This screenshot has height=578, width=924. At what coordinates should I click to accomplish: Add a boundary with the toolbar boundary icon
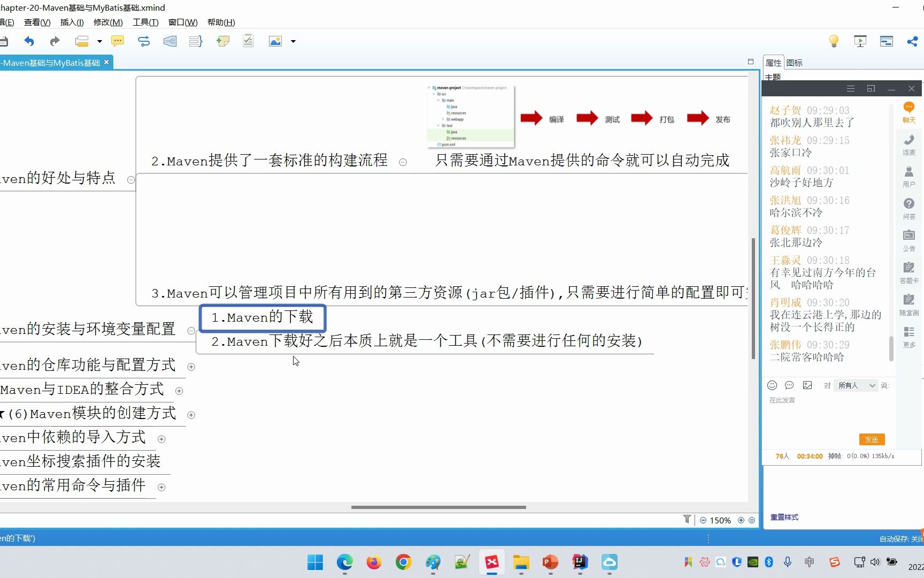click(x=170, y=41)
